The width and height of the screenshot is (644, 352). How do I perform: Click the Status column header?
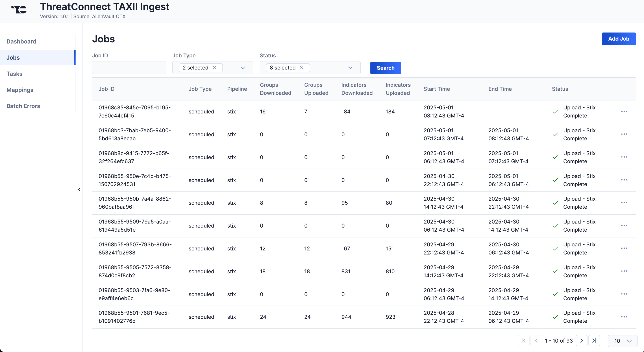[560, 89]
